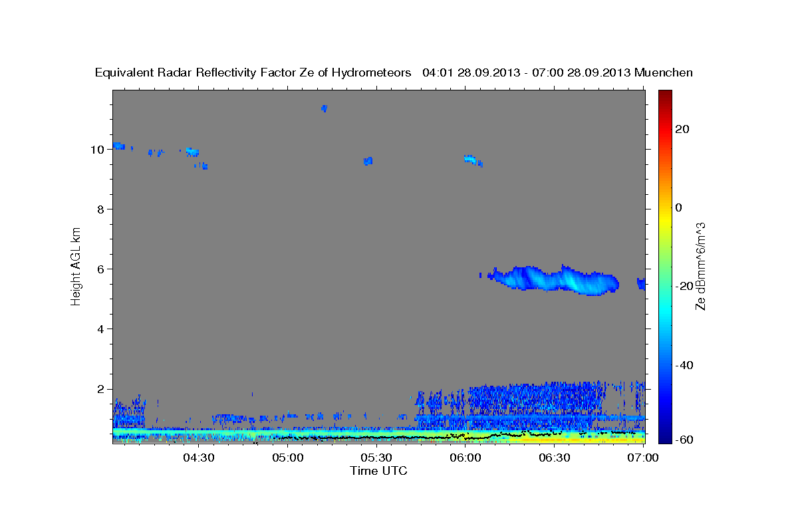Click the colorbar value 0
Image resolution: width=798 pixels, height=532 pixels.
[x=679, y=207]
